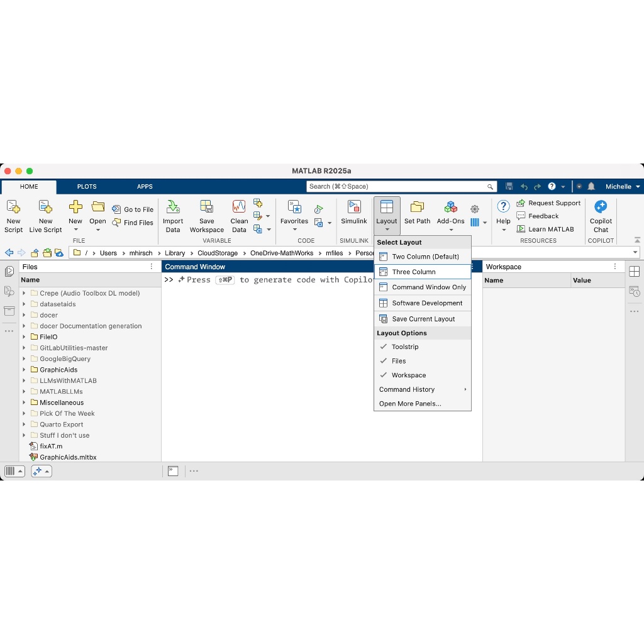Create a New Live Script
The height and width of the screenshot is (644, 644).
click(x=45, y=216)
